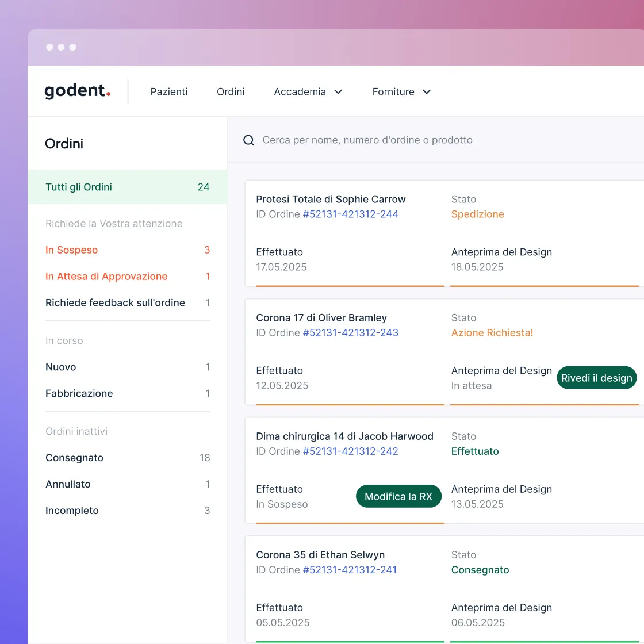The image size is (644, 644).
Task: Click In attesa under Anteprima del Design
Action: (471, 385)
